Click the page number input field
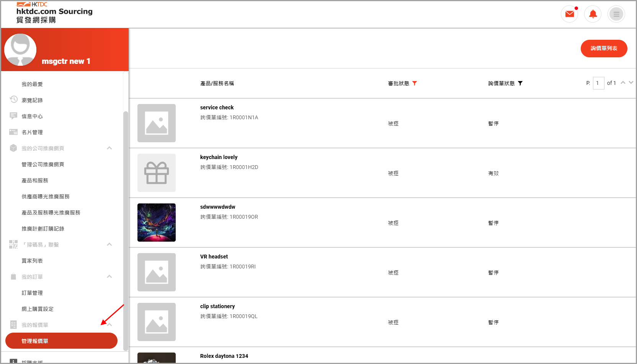637x364 pixels. pyautogui.click(x=598, y=83)
